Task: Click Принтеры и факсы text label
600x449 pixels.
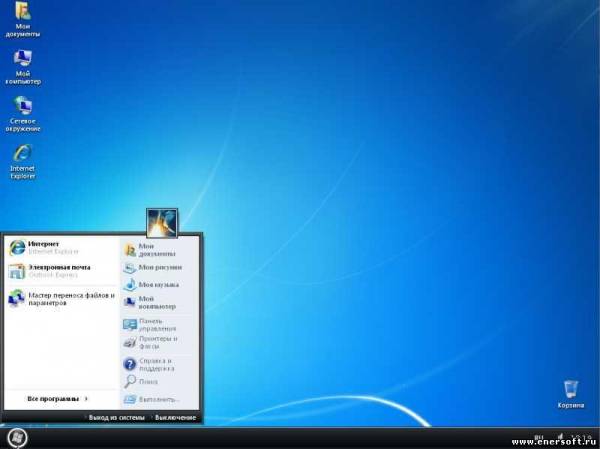Action: pyautogui.click(x=158, y=342)
